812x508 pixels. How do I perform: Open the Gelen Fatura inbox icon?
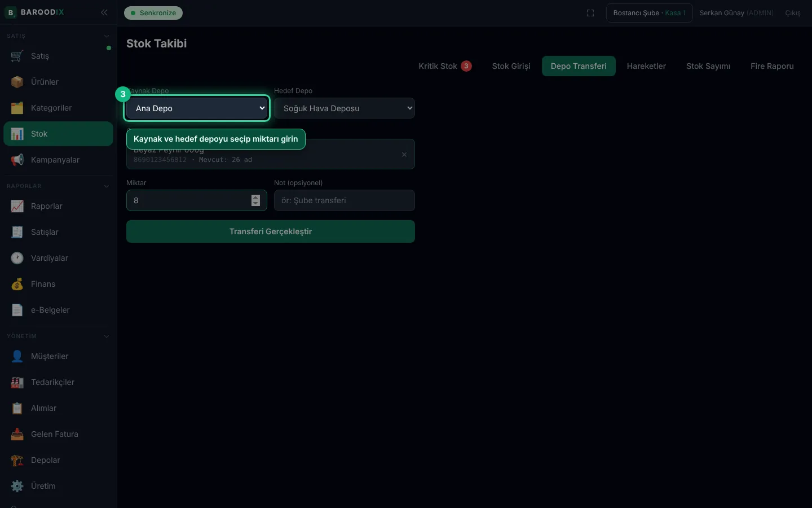point(17,434)
